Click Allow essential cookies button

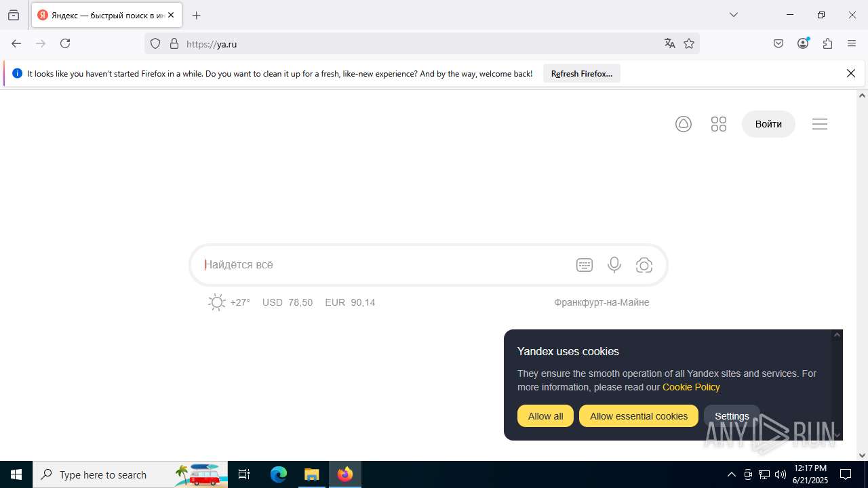639,416
